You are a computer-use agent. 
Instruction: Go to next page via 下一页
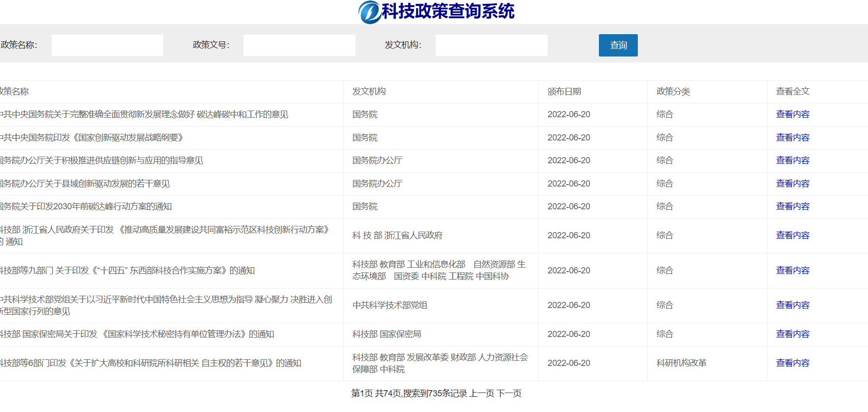click(x=509, y=393)
